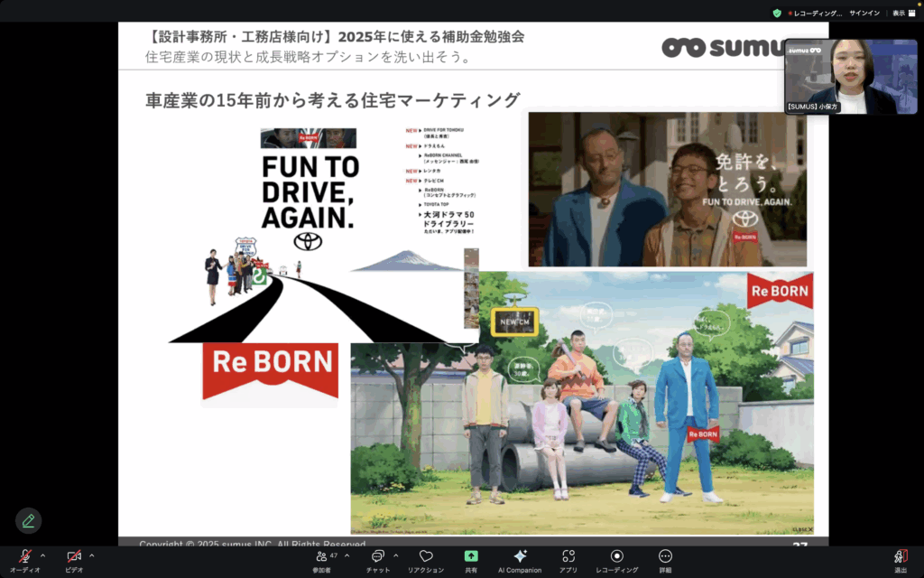Click the yellow NEW CM sign in illustration
The height and width of the screenshot is (578, 924).
click(x=515, y=322)
